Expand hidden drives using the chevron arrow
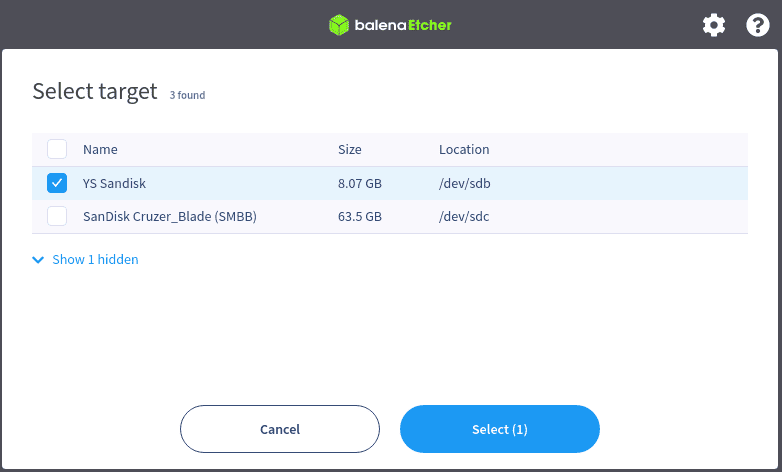 click(38, 260)
